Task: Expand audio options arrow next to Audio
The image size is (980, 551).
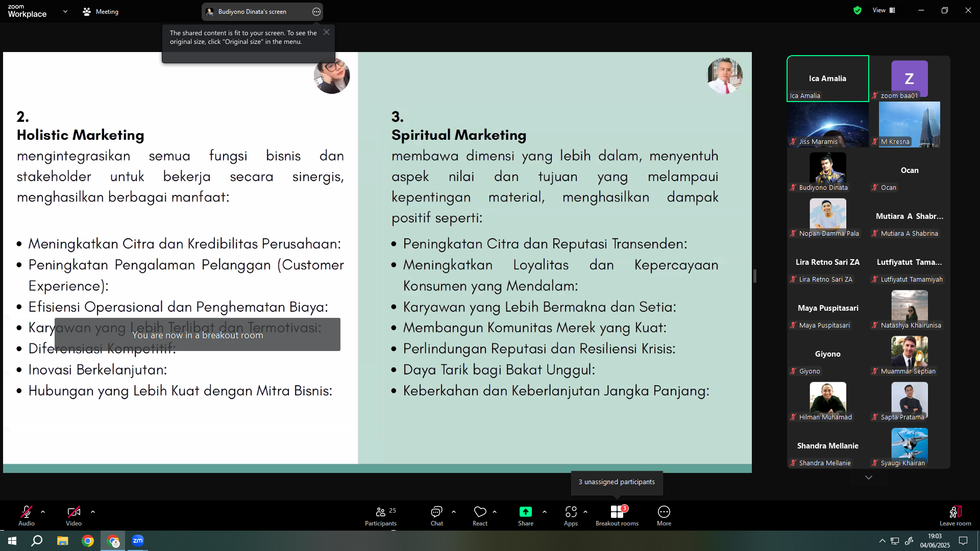Action: click(x=43, y=512)
